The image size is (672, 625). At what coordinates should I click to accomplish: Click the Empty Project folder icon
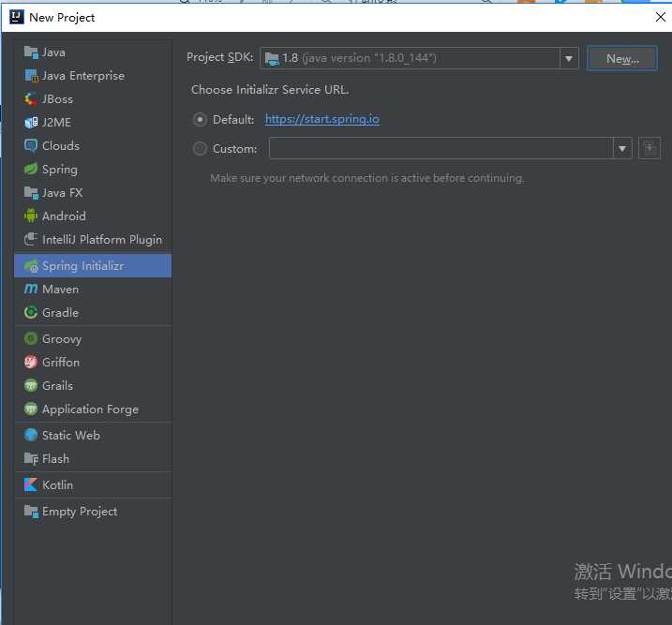point(31,512)
